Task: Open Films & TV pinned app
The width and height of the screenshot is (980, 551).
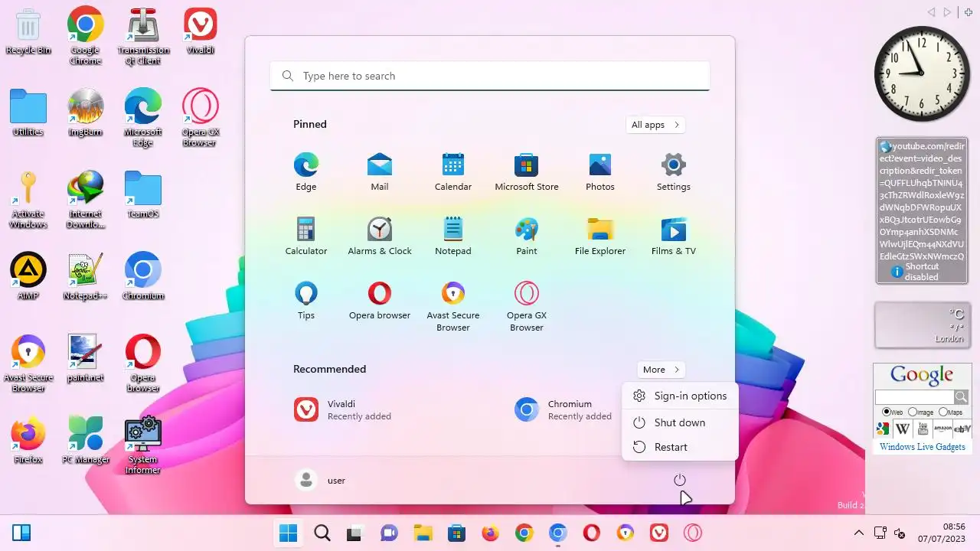Action: click(x=673, y=236)
